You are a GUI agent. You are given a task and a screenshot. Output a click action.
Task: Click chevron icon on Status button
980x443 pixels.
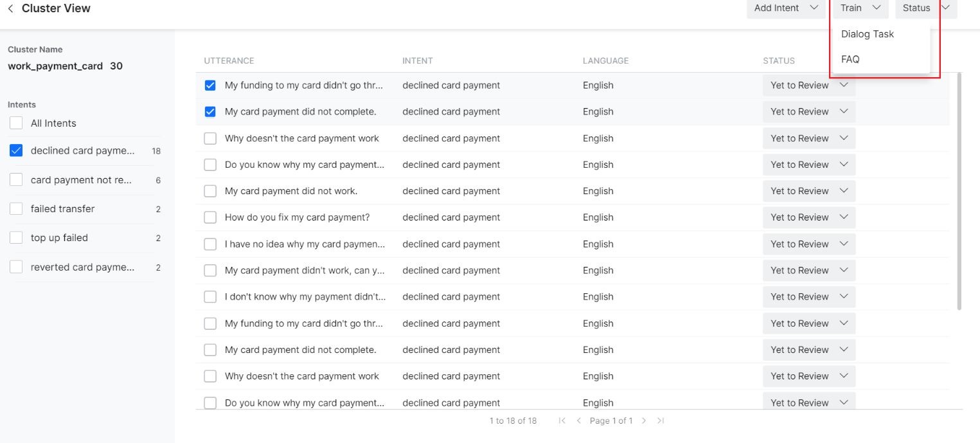pyautogui.click(x=945, y=8)
